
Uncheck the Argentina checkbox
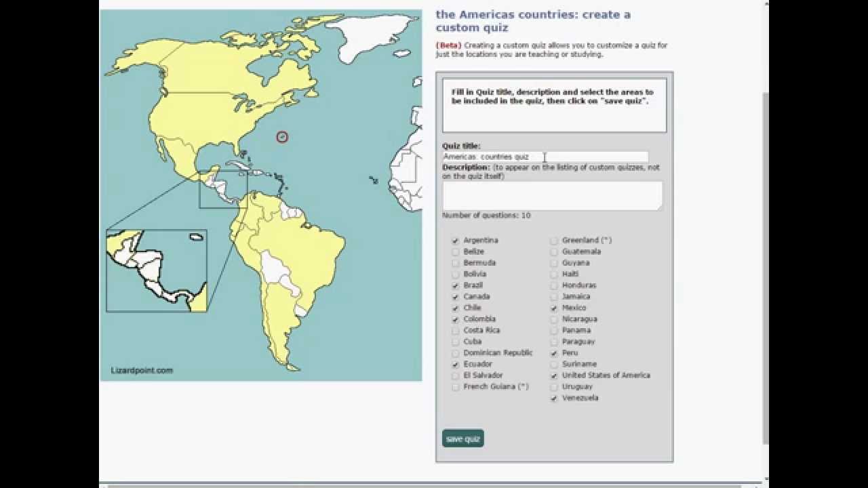[456, 241]
